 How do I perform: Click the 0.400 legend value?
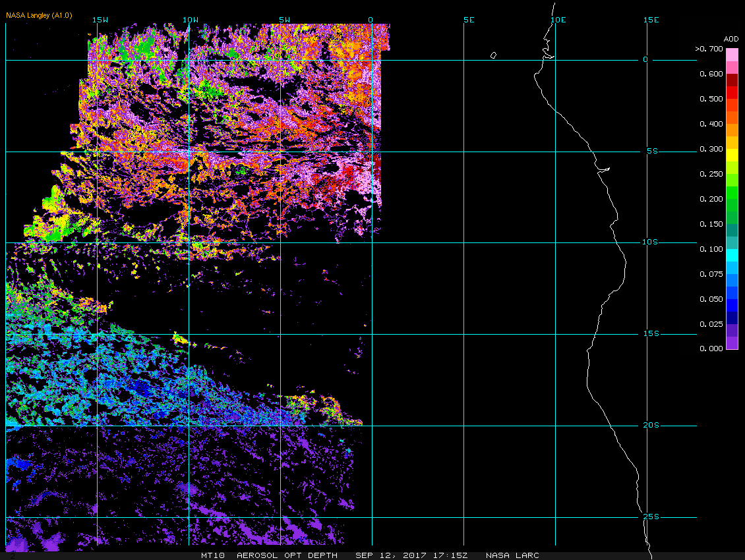point(711,124)
